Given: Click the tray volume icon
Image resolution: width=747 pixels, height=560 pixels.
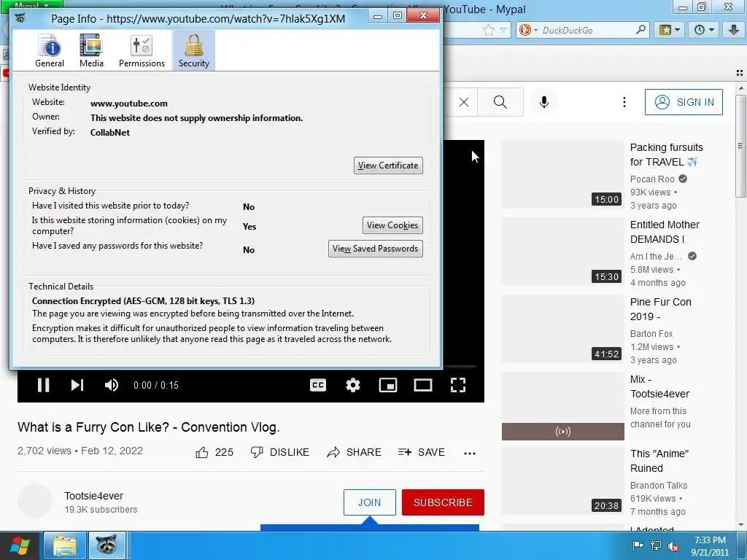Looking at the screenshot, I should 673,546.
